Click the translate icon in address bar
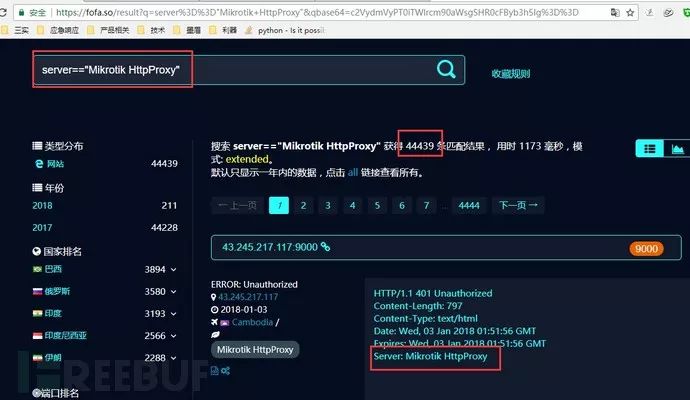The height and width of the screenshot is (400, 690). click(615, 13)
